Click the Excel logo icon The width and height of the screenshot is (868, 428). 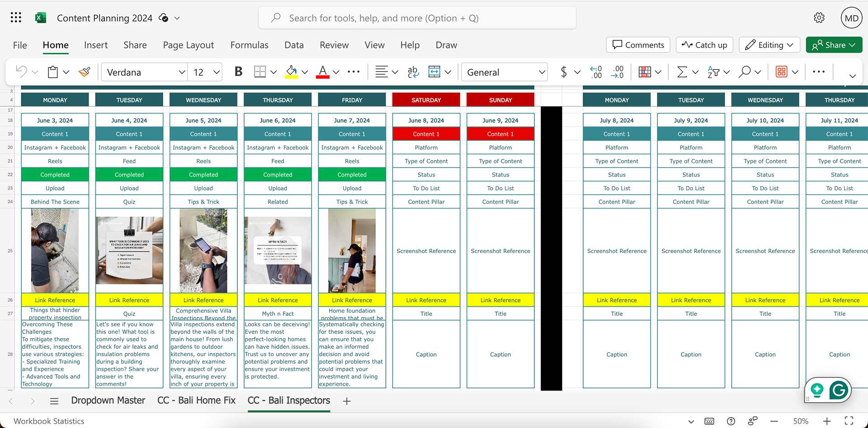point(41,18)
